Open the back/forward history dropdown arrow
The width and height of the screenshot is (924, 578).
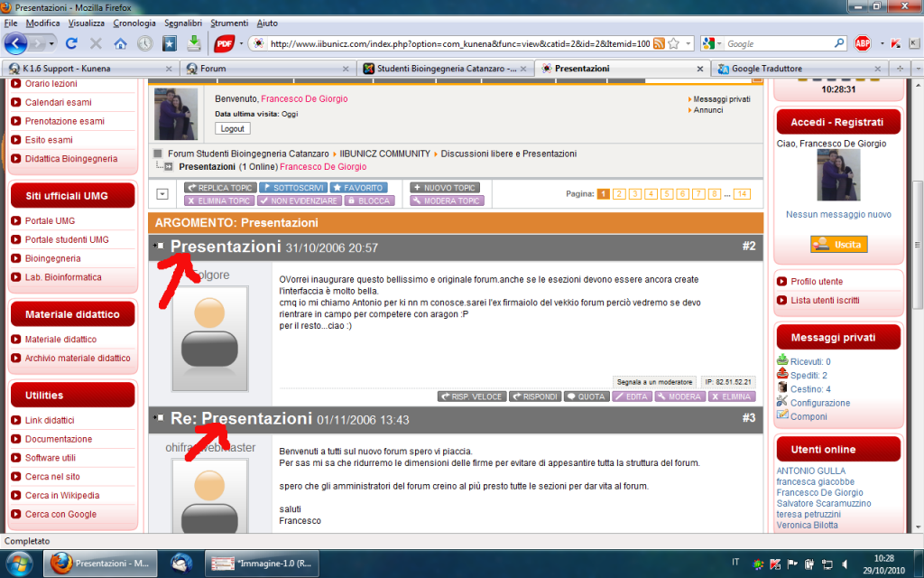click(52, 43)
